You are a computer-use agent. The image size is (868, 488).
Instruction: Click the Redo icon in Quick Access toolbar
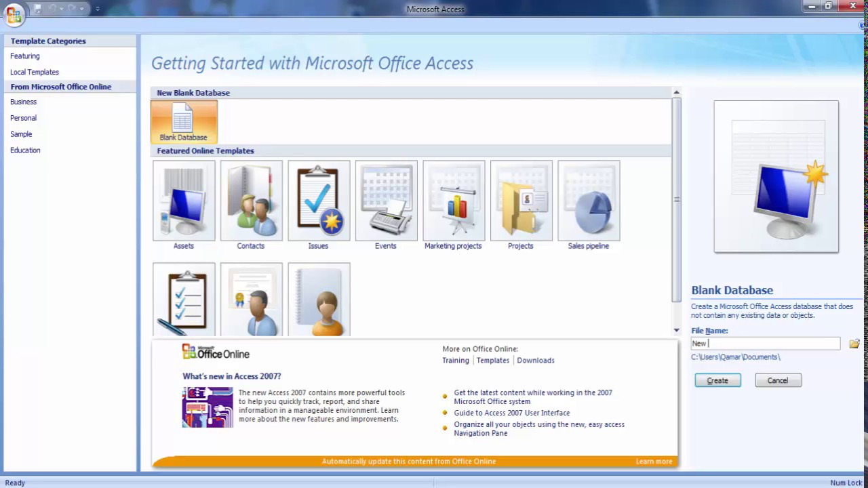[71, 8]
